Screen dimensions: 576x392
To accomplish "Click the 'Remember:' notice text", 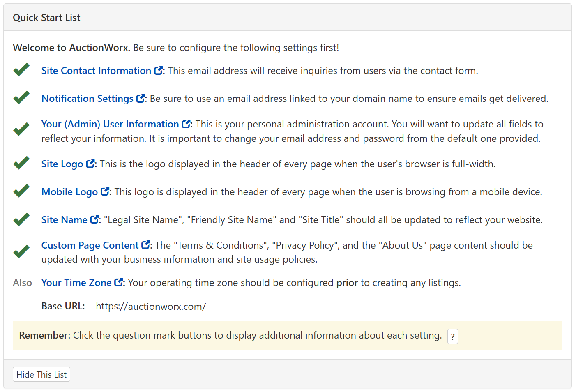I will [x=45, y=335].
